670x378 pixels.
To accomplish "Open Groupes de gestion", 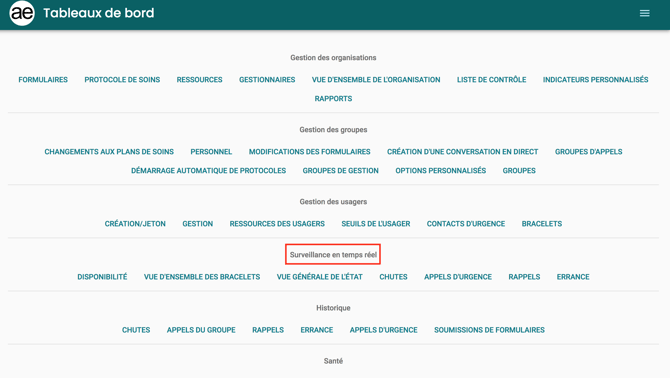I will 341,171.
